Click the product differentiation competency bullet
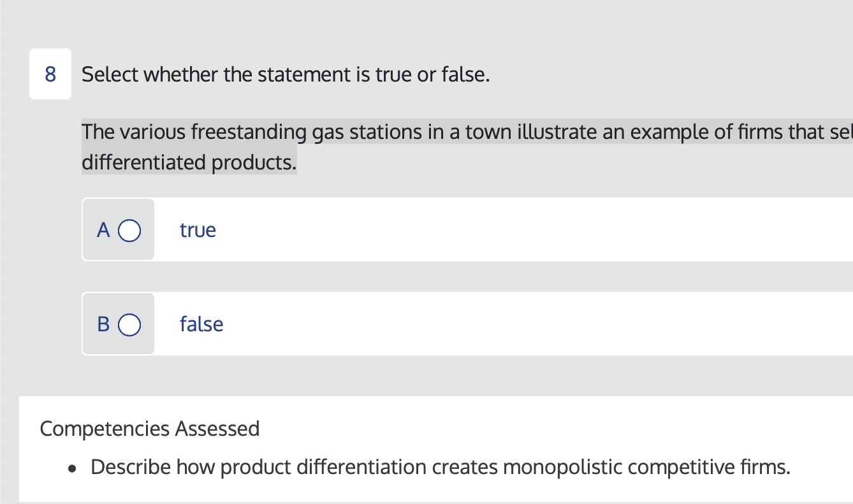The image size is (853, 504). (440, 467)
